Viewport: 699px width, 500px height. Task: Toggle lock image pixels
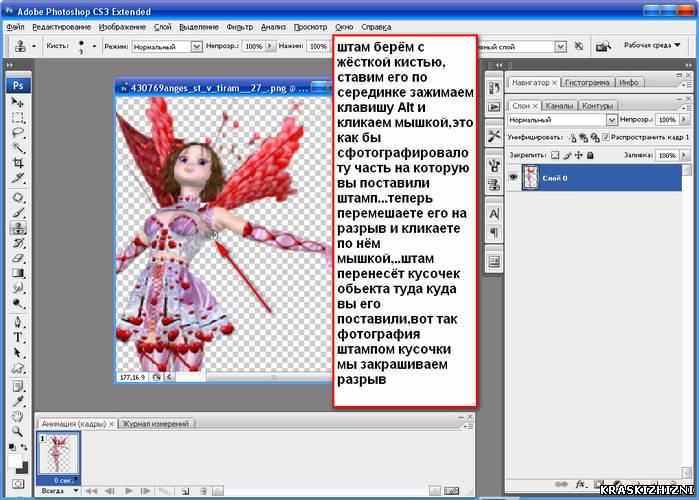point(567,155)
